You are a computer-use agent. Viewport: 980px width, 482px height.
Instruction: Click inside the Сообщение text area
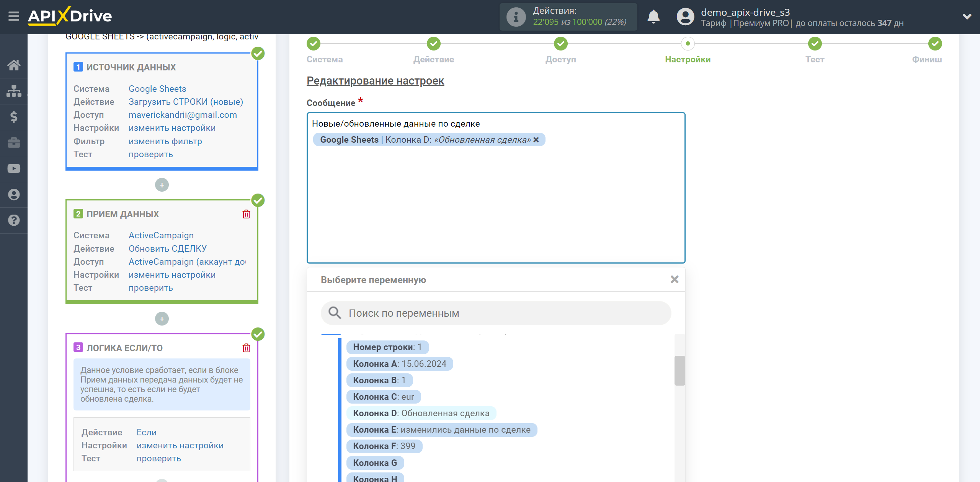[496, 187]
